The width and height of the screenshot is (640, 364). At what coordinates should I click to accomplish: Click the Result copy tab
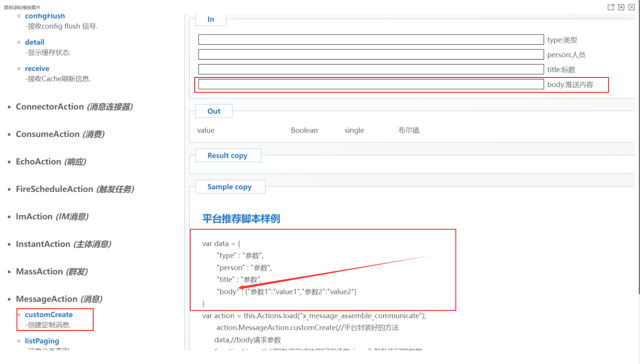(227, 155)
